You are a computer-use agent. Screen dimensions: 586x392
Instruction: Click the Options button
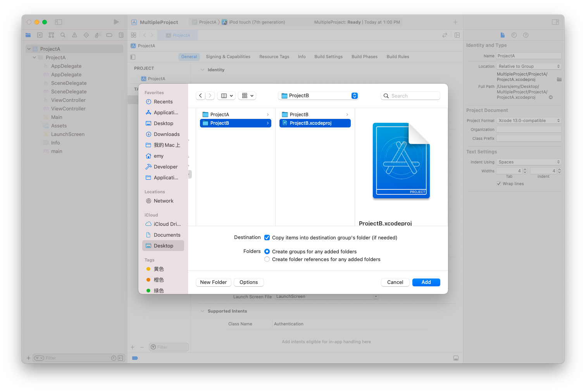pos(248,282)
